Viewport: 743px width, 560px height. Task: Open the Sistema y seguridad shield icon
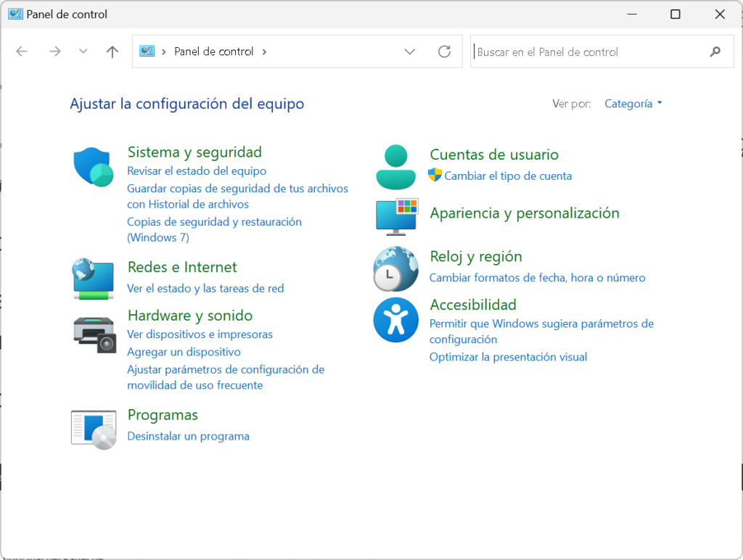(x=94, y=167)
